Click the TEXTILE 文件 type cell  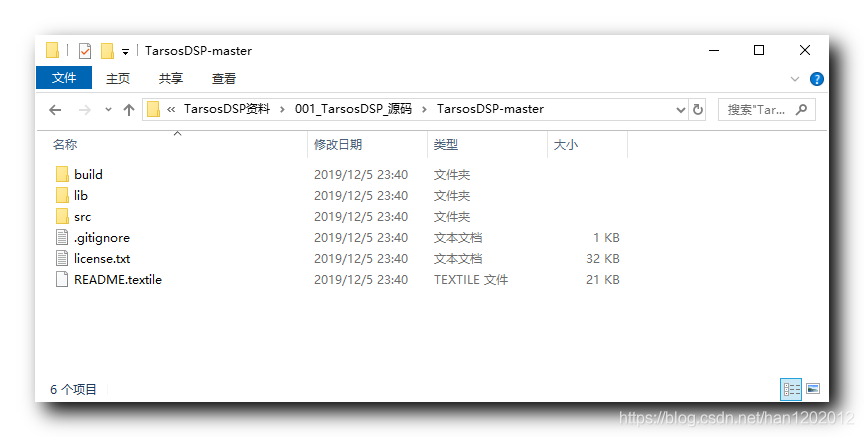471,279
